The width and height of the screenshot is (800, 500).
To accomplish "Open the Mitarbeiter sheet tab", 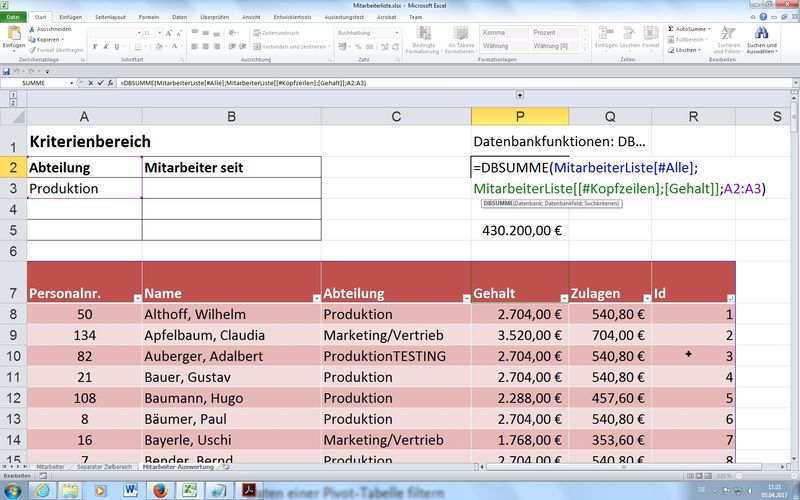I will (x=50, y=467).
